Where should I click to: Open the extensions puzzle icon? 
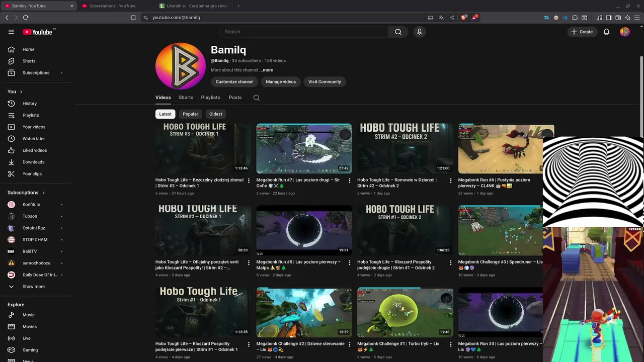(x=575, y=18)
